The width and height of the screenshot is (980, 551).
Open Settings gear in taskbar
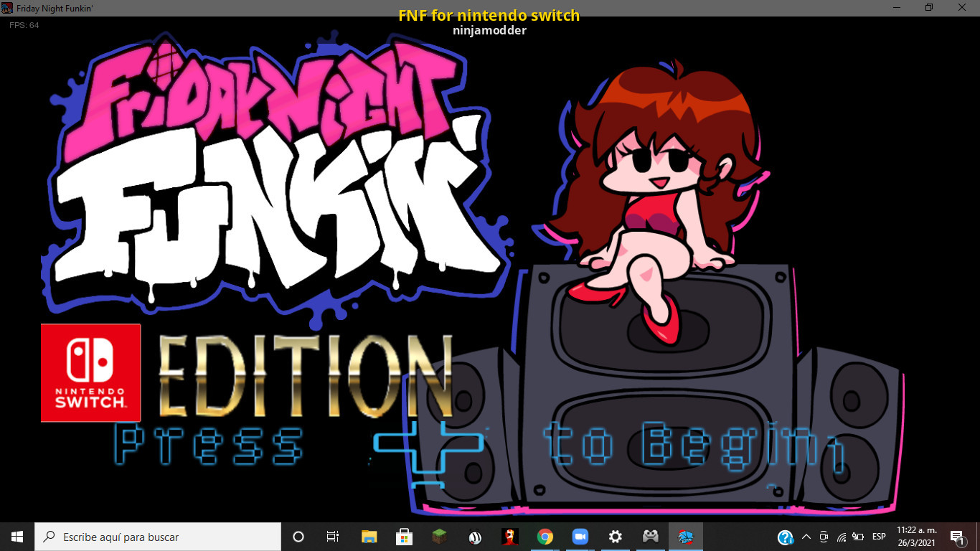[615, 537]
